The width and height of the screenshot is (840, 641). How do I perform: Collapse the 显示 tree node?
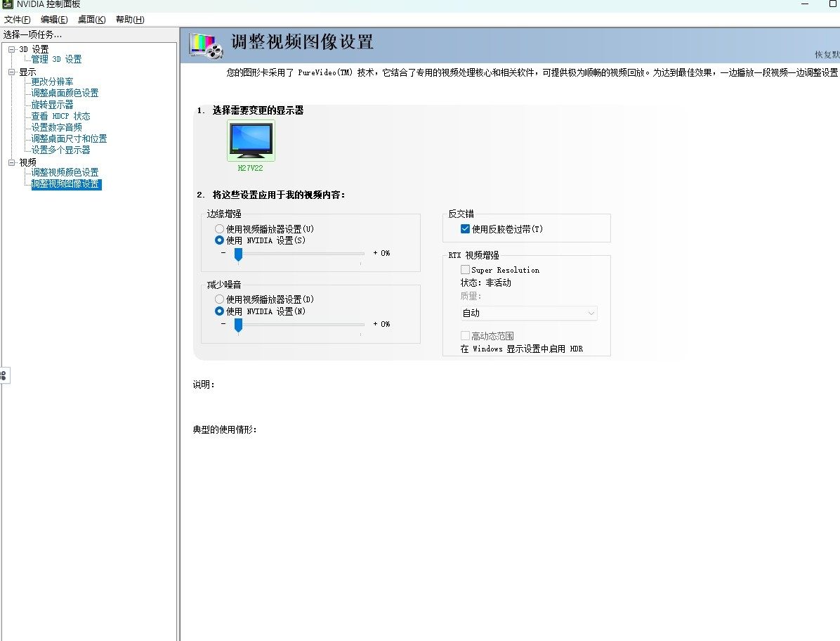pyautogui.click(x=11, y=72)
